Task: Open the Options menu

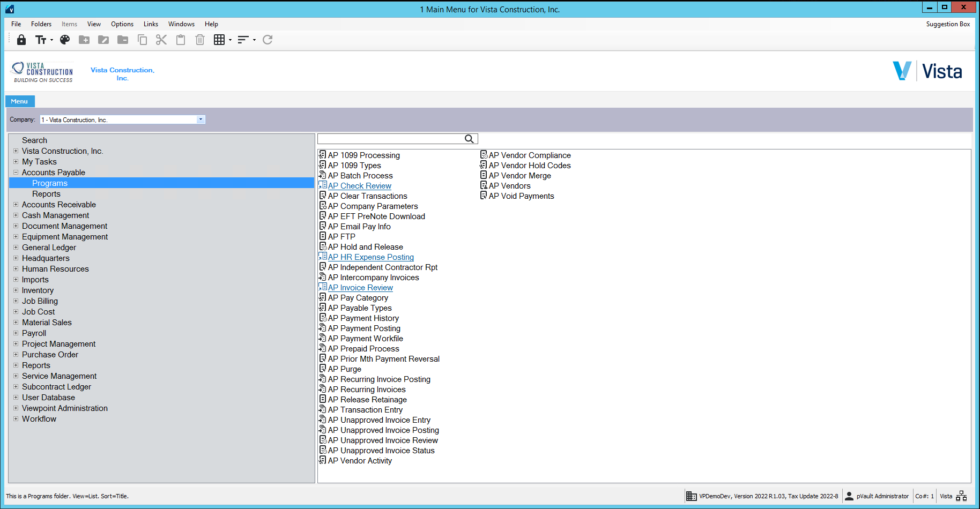Action: tap(122, 24)
